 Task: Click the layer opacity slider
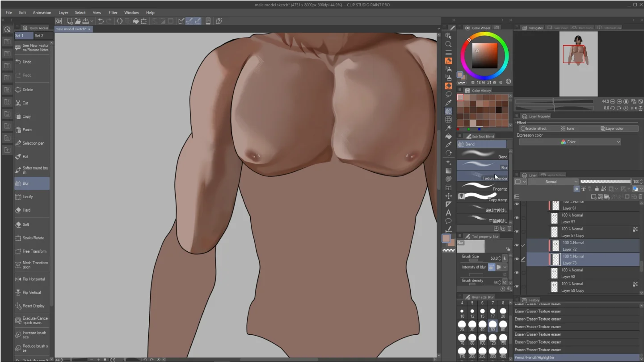click(x=605, y=182)
